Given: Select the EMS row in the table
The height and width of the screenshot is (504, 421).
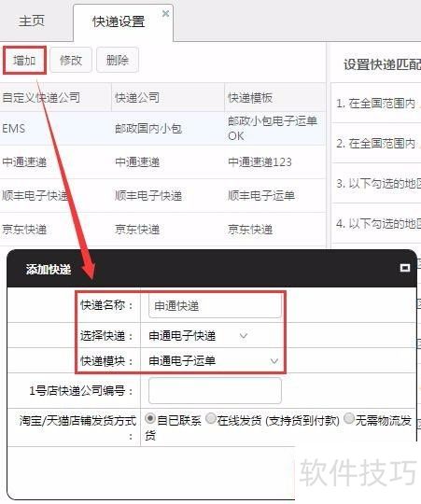Looking at the screenshot, I should (x=162, y=128).
